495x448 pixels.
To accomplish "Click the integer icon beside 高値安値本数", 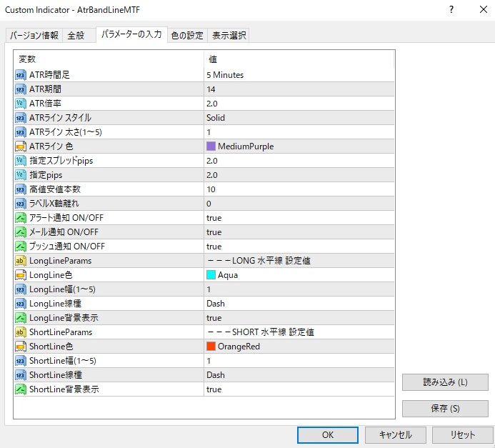I will pyautogui.click(x=21, y=189).
